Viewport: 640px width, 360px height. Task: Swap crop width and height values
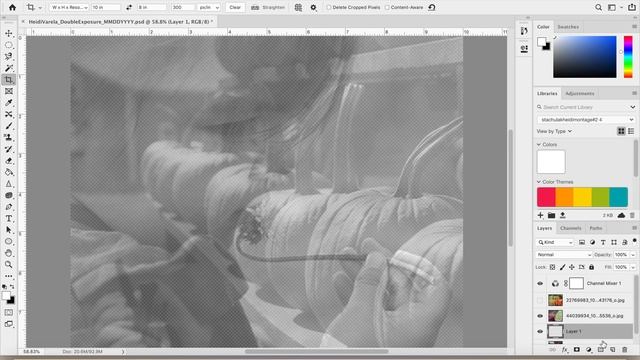(129, 7)
